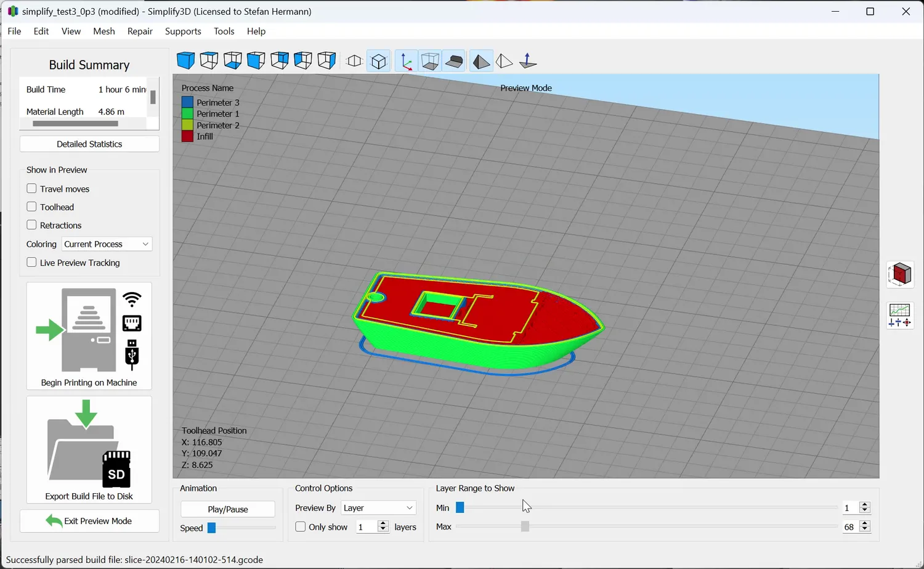The width and height of the screenshot is (924, 569).
Task: Click Build Time value "1 hour 6 min"
Action: (x=123, y=89)
